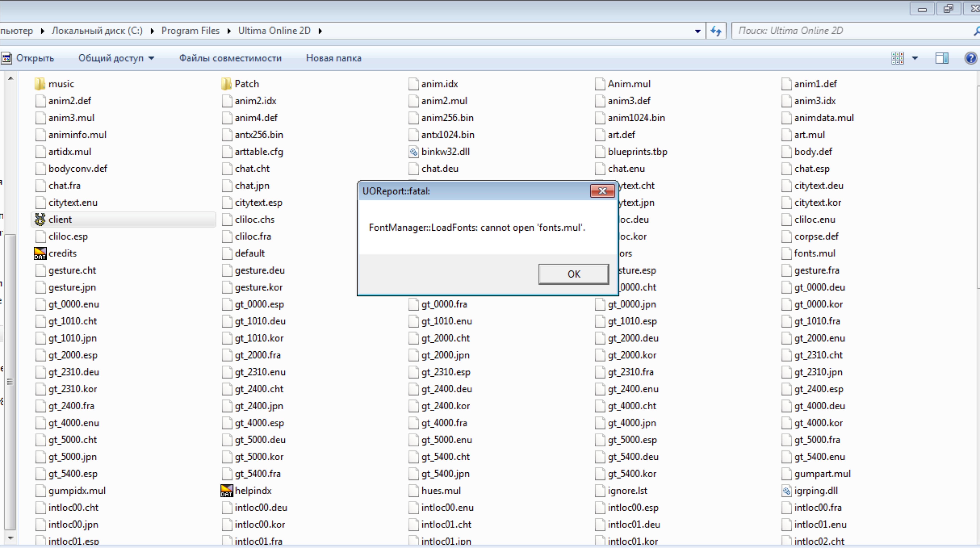The height and width of the screenshot is (548, 980).
Task: Select file gt_0000.enu
Action: point(67,304)
